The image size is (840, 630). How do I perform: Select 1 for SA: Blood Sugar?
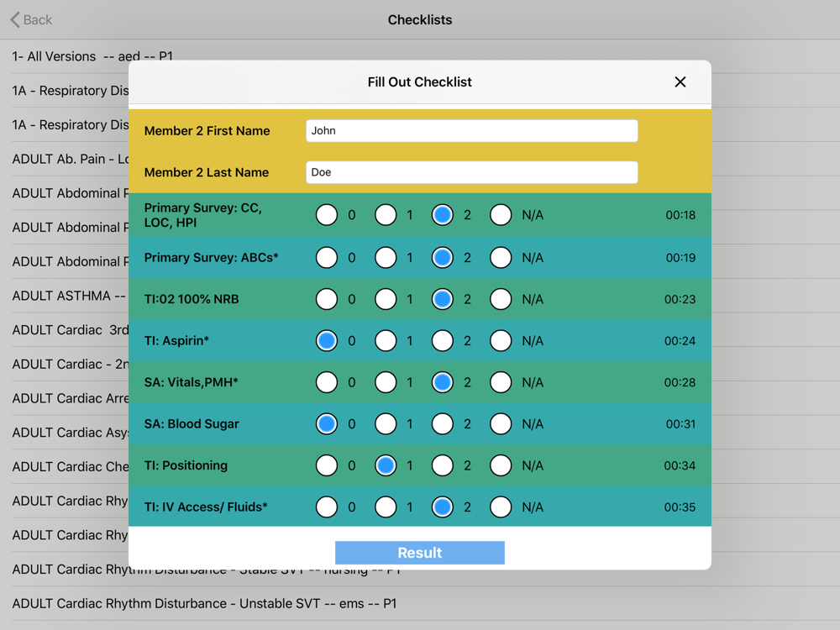tap(386, 423)
